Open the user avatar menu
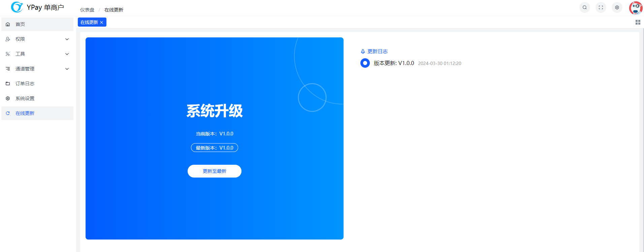The image size is (644, 252). (636, 8)
